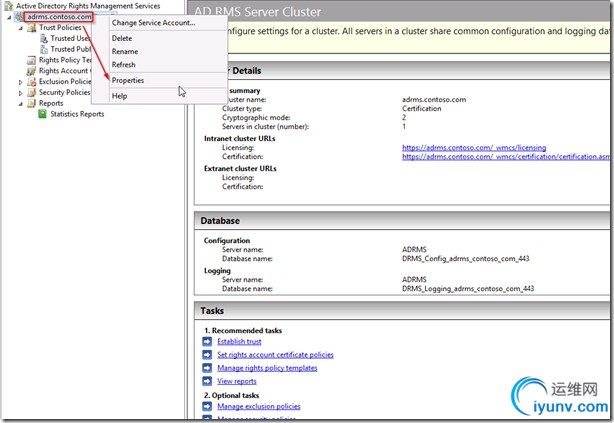Expand the Exclusion Policies node
This screenshot has height=423, width=614.
coord(21,82)
